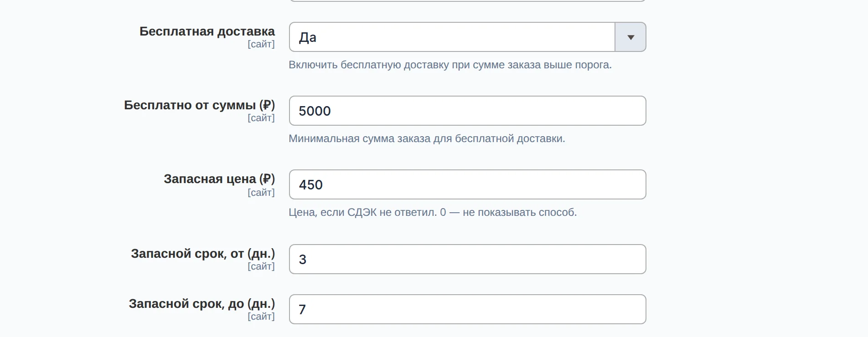Image resolution: width=868 pixels, height=337 pixels.
Task: Focus the Запасной срок, до (дн.) field
Action: tap(468, 309)
